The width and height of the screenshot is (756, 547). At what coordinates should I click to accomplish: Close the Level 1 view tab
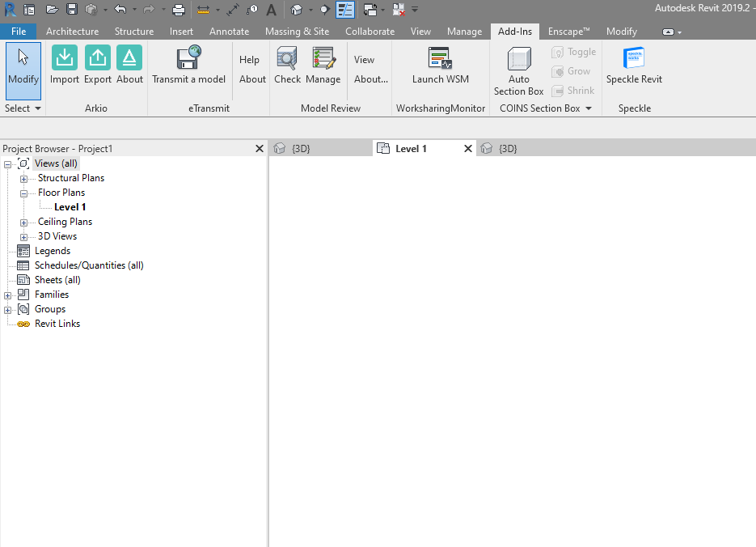[x=467, y=149]
